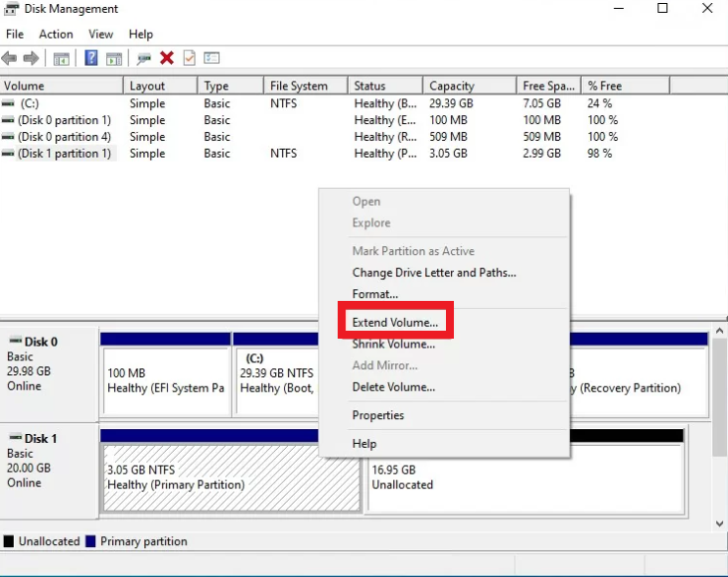Select Format... in context menu
Image resolution: width=728 pixels, height=577 pixels.
(x=374, y=294)
